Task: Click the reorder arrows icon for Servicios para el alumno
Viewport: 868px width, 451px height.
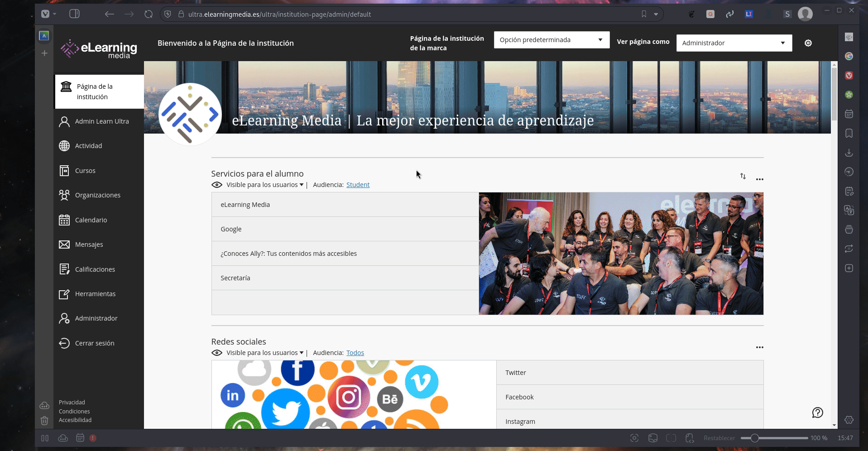Action: coord(743,176)
